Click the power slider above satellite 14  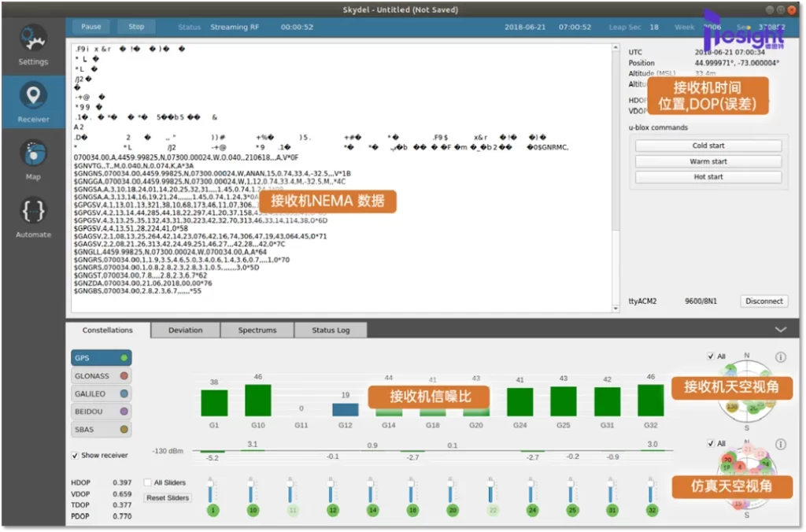click(x=370, y=490)
